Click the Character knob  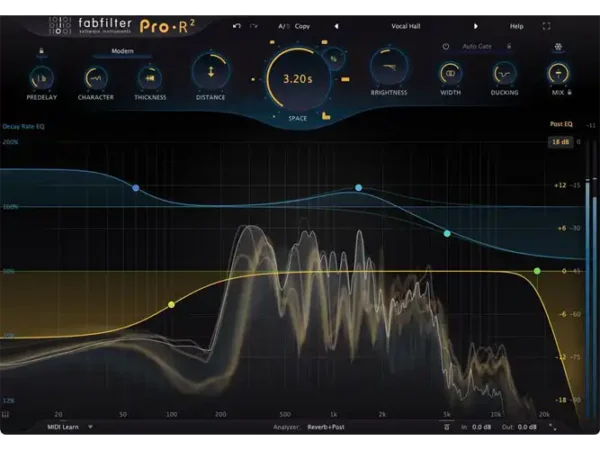coord(96,78)
